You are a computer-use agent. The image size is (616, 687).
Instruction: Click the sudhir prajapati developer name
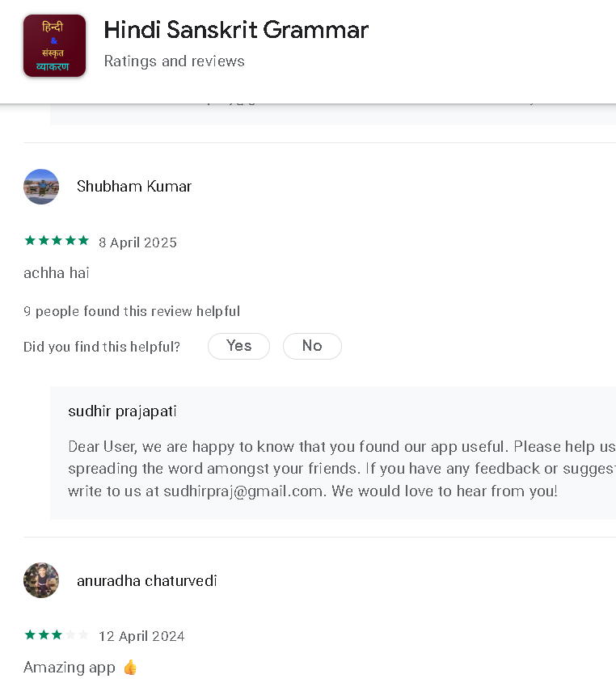pos(122,411)
